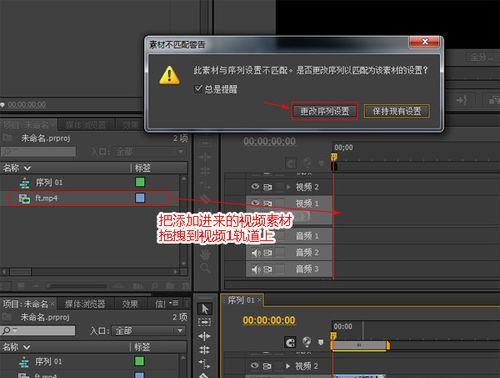
Task: Select the Hand tool in dimmed toolbar
Action: (x=205, y=254)
